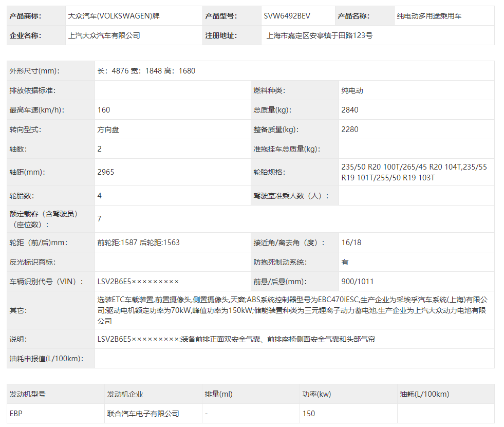504x427 pixels.
Task: Click the 轮胎数 label
Action: [22, 196]
